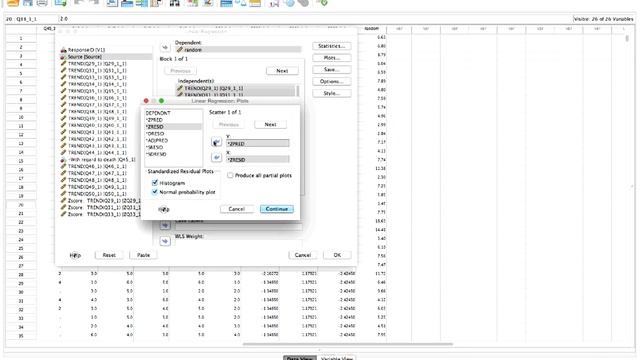Click the random column header
The width and height of the screenshot is (640, 360).
coord(371,29)
